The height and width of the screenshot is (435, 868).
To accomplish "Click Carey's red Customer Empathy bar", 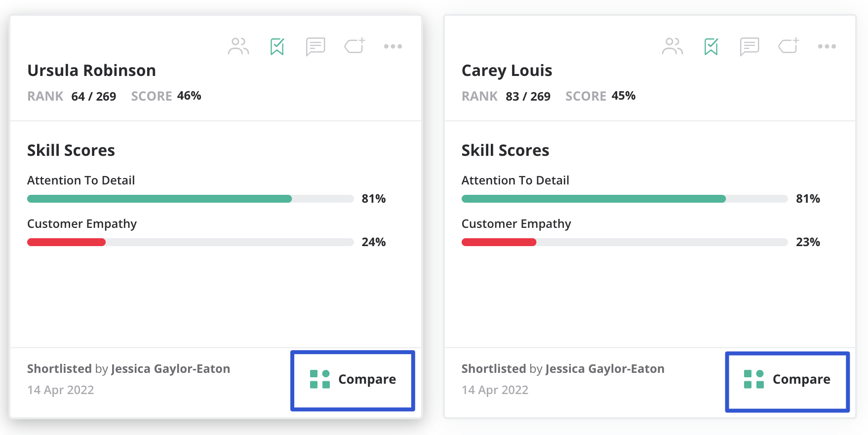I will 499,242.
